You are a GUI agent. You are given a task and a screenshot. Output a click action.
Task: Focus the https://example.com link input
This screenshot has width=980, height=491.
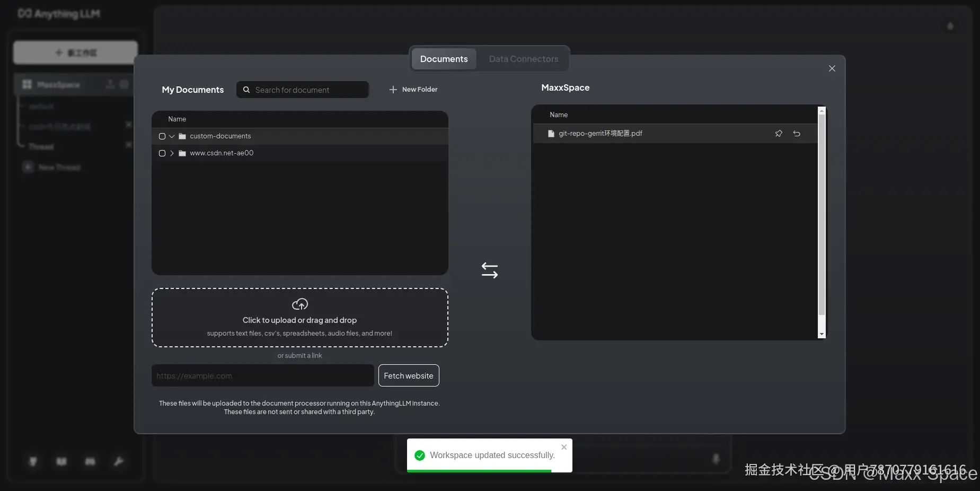click(263, 375)
